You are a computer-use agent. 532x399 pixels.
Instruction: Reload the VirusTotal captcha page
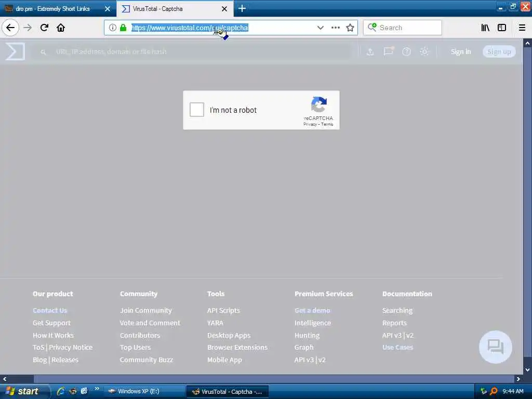44,28
